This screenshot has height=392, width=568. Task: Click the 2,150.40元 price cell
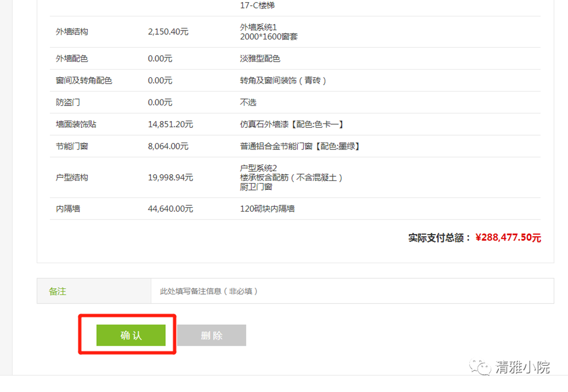[x=168, y=32]
